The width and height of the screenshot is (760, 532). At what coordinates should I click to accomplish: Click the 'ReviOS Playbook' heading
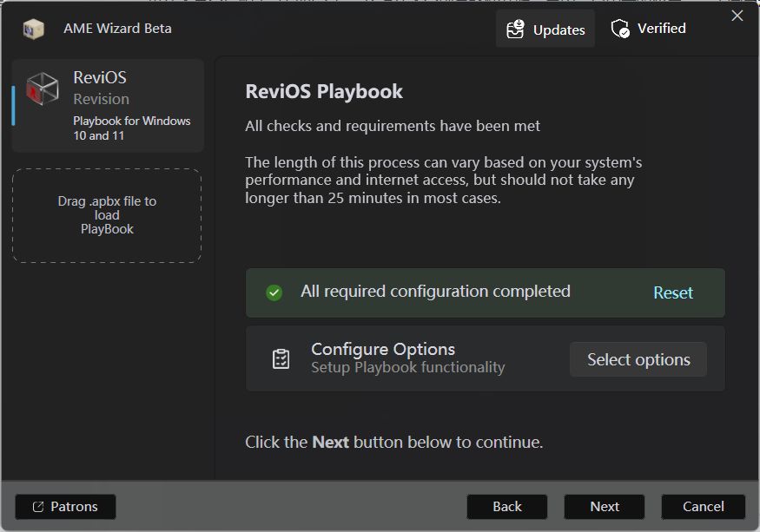[x=324, y=92]
